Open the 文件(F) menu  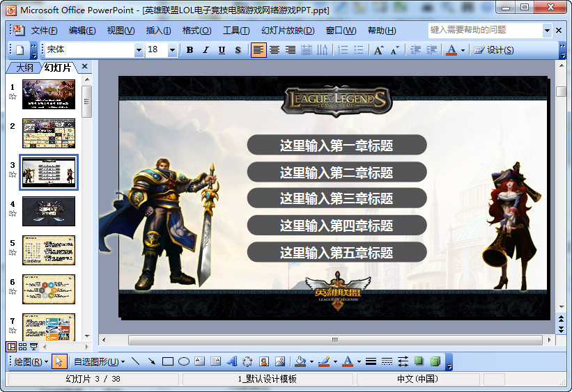[44, 31]
